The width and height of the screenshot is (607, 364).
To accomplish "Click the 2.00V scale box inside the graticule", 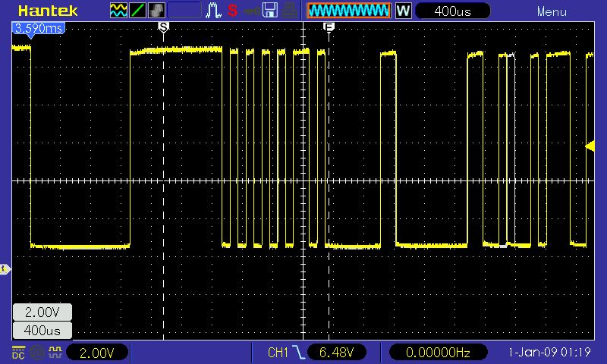I will 42,312.
